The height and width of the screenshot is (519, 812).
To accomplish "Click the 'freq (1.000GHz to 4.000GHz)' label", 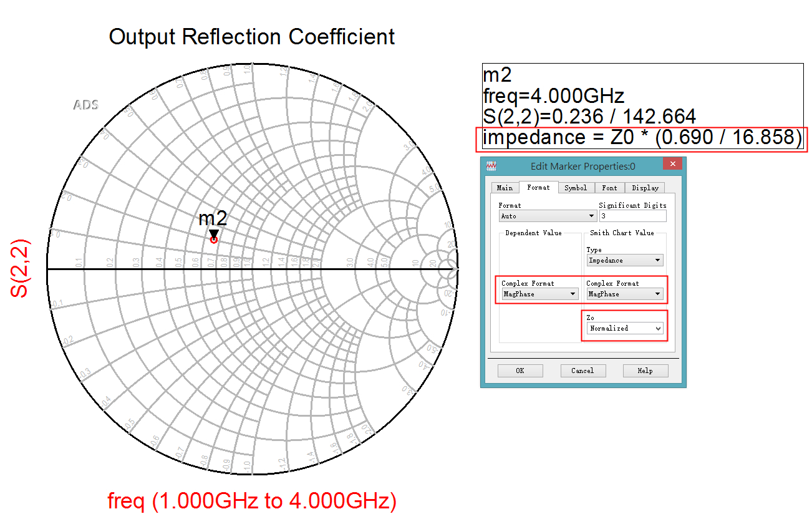I will point(252,501).
